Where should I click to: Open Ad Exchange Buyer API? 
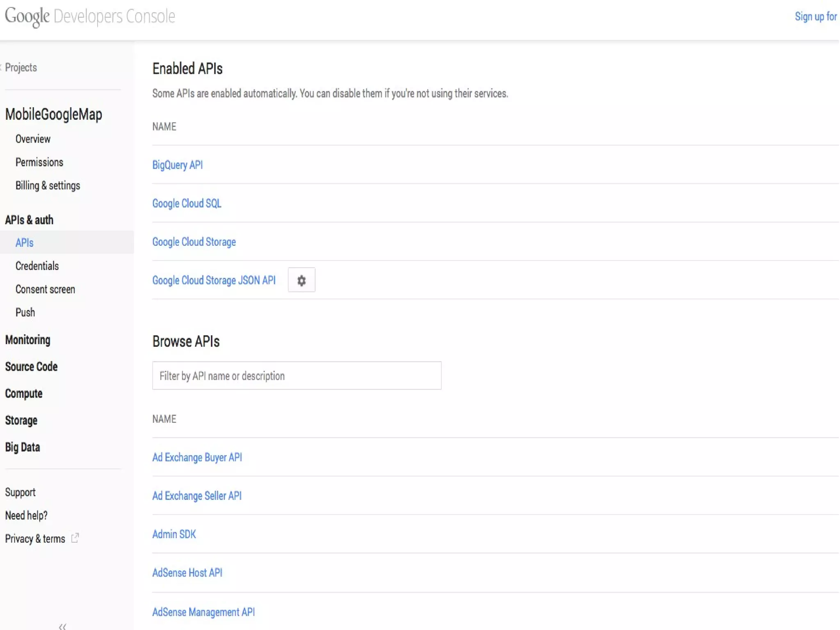click(x=197, y=458)
